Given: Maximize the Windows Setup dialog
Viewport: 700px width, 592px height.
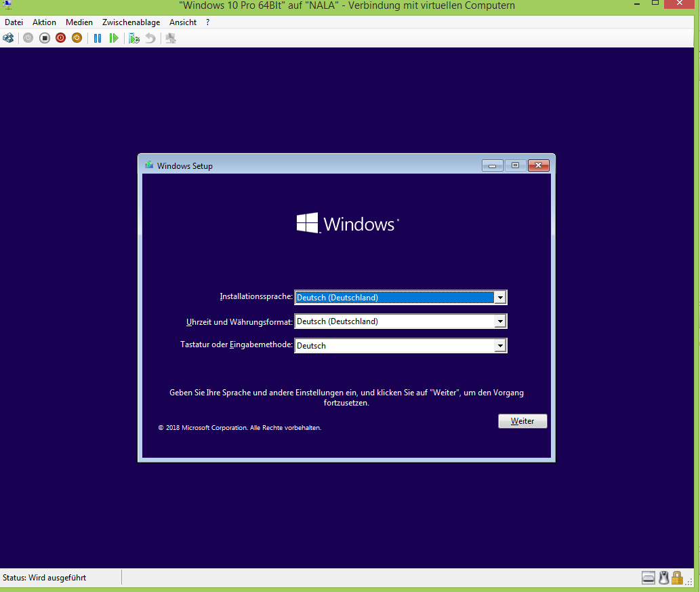Looking at the screenshot, I should click(x=515, y=165).
